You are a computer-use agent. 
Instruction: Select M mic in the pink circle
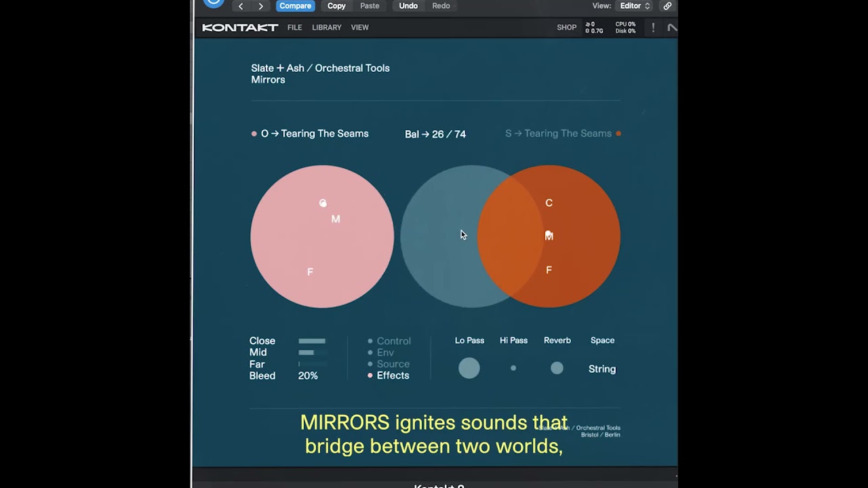336,219
